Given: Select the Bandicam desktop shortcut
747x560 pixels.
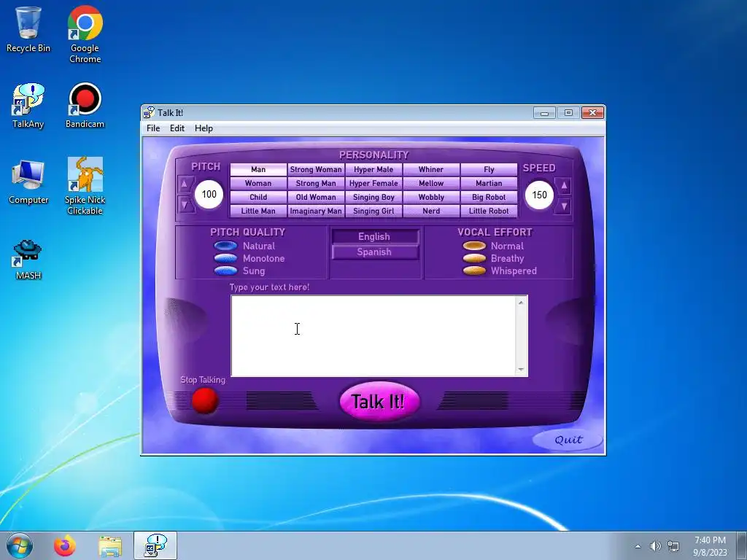Looking at the screenshot, I should click(x=85, y=106).
